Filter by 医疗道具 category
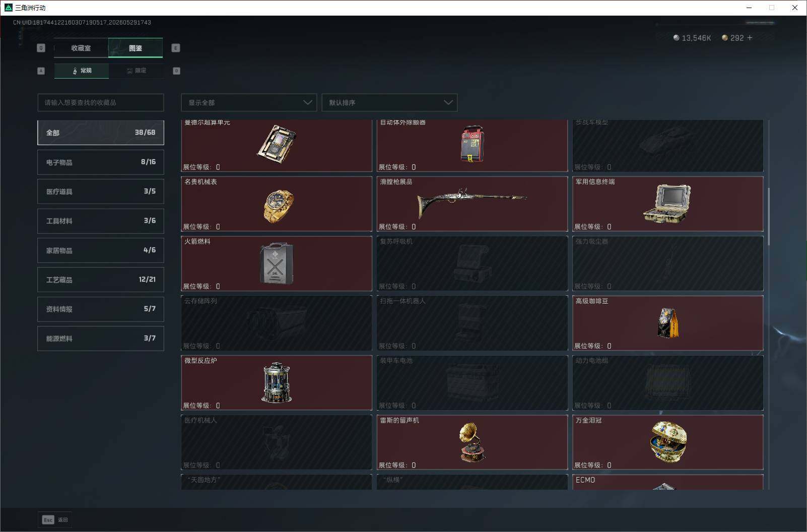 [101, 191]
